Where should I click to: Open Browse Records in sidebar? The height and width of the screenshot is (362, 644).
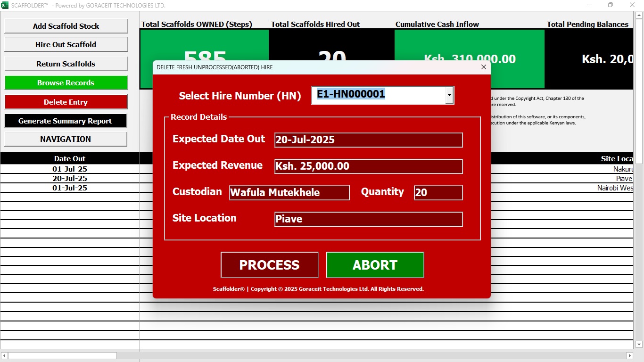[66, 83]
